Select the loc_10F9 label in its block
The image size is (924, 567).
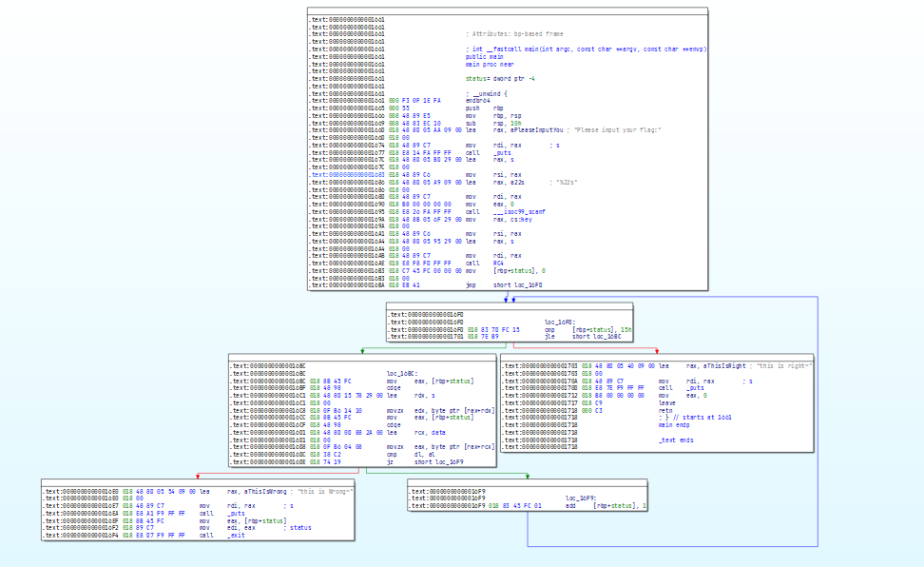point(580,498)
